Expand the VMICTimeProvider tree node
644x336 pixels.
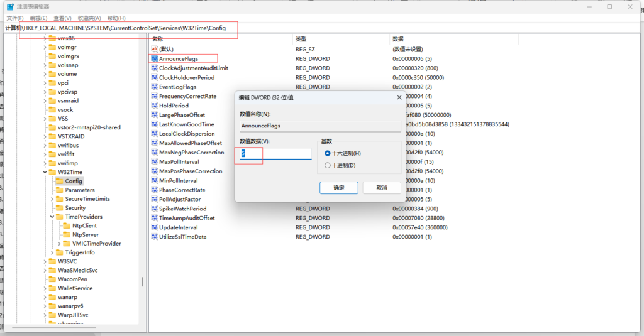coord(60,244)
